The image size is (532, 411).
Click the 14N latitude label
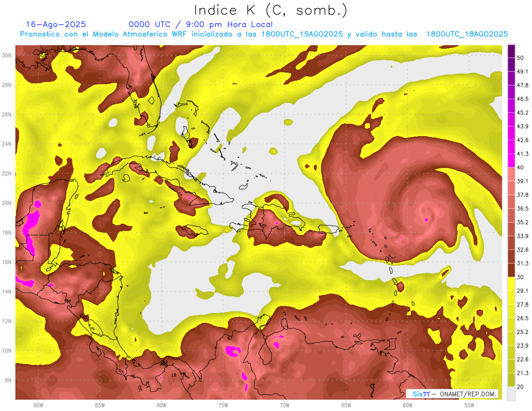coord(7,292)
